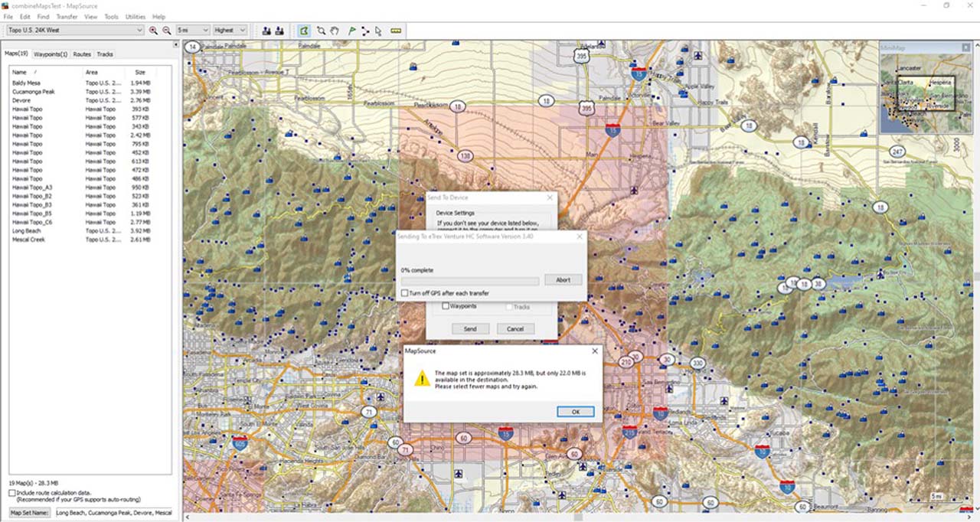This screenshot has width=980, height=522.
Task: Sort the map list by Size column
Action: [142, 72]
